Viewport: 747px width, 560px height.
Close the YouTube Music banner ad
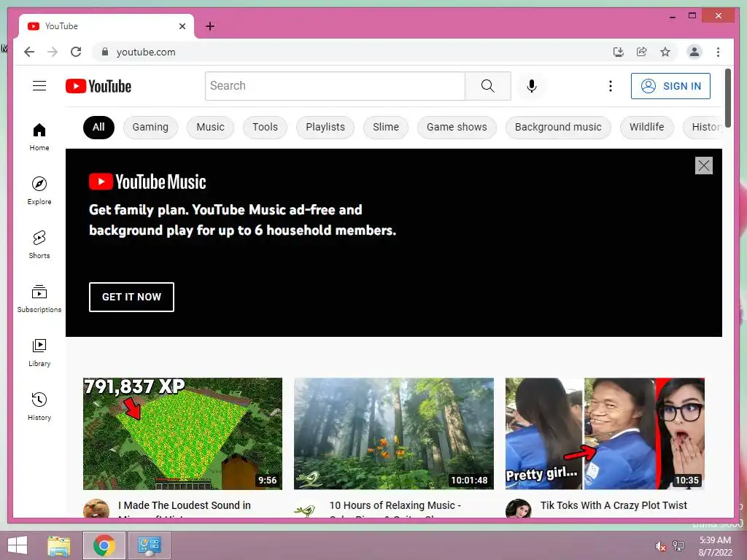704,166
